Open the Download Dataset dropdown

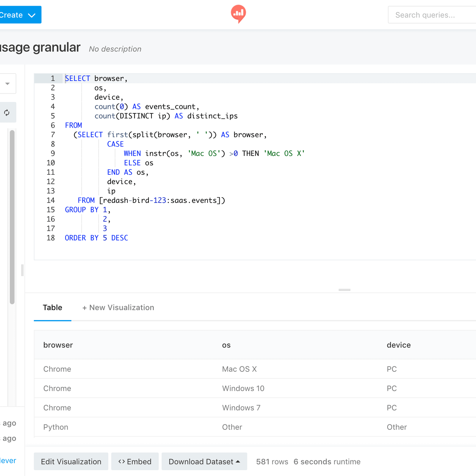pos(204,461)
